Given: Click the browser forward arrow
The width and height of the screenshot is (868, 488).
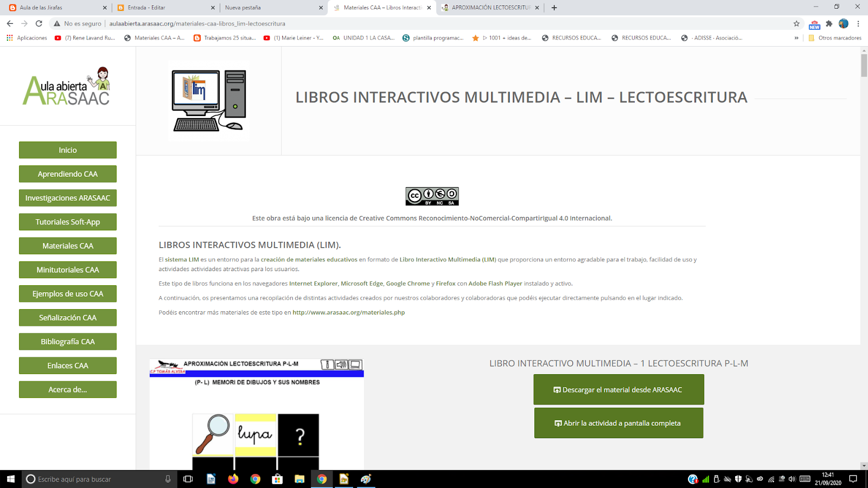Looking at the screenshot, I should coord(24,23).
